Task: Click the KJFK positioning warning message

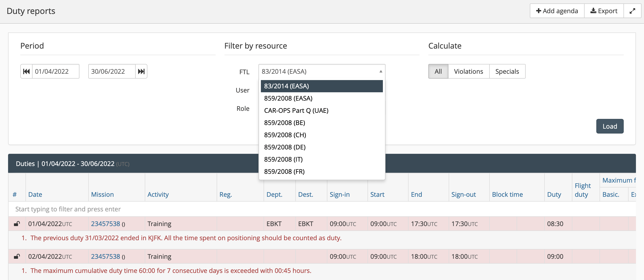Action: (x=186, y=238)
